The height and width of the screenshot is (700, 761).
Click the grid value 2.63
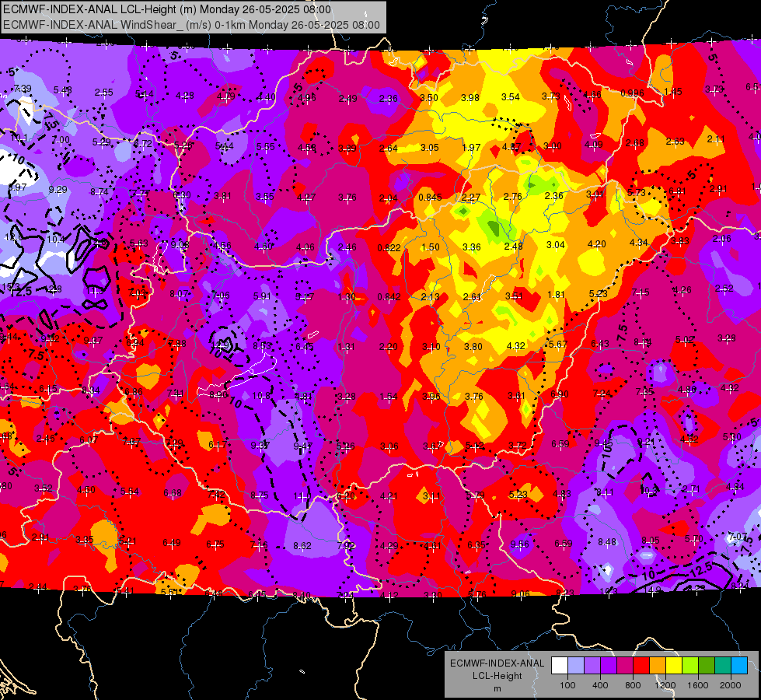(x=675, y=141)
